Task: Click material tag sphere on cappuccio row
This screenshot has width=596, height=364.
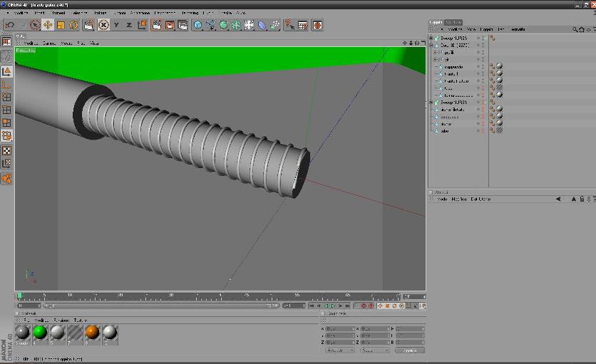Action: (x=500, y=66)
